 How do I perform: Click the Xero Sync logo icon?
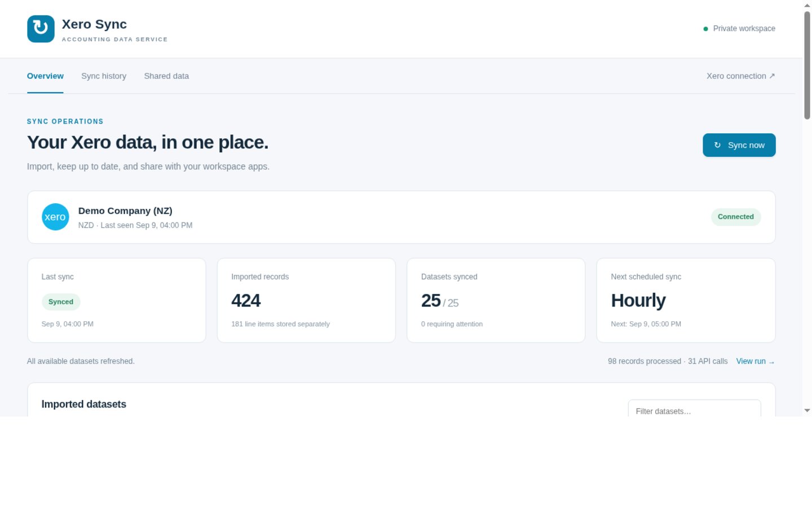point(41,29)
